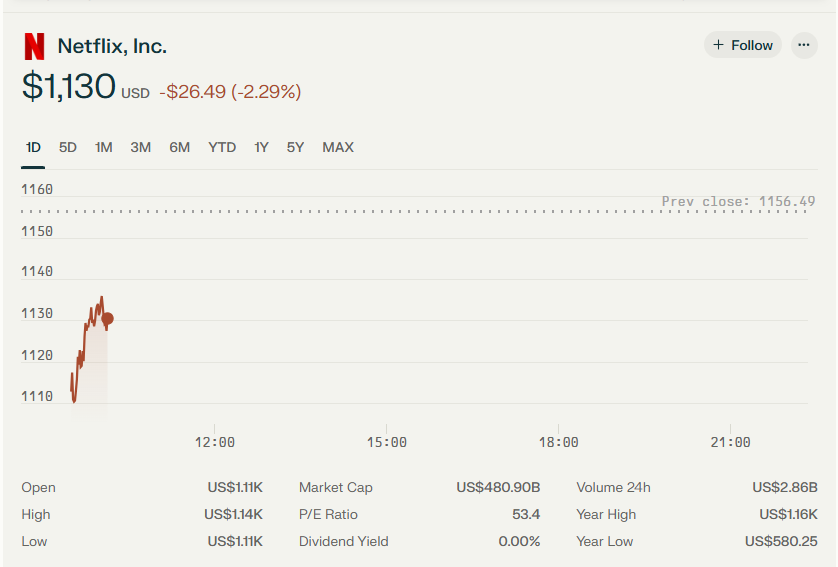Open the three-dot more options menu
This screenshot has height=567, width=838.
click(804, 45)
